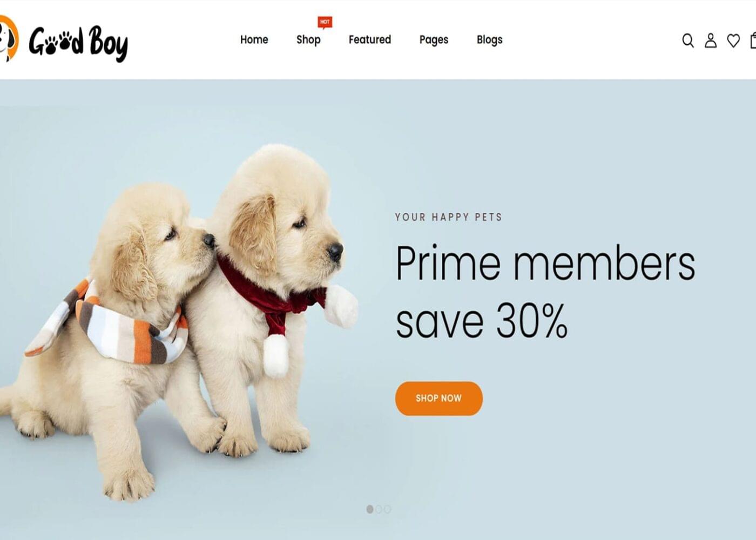Click the orange SHOP NOW button
Image resolution: width=756 pixels, height=540 pixels.
tap(438, 399)
